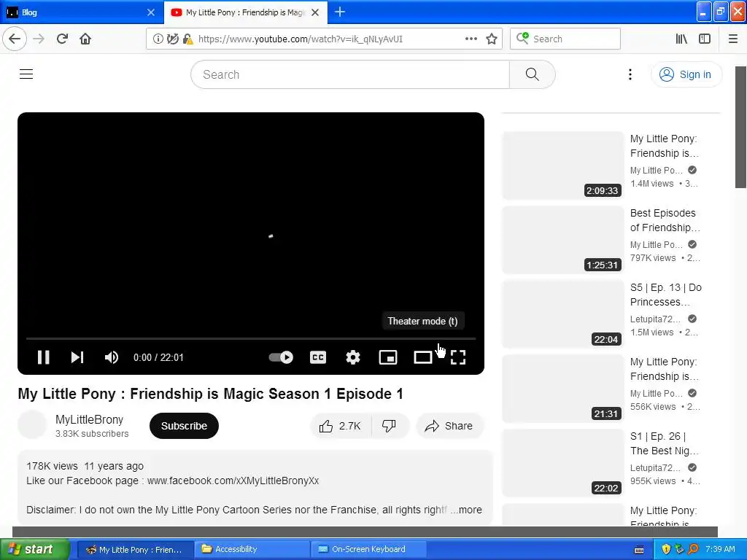Screen dimensions: 747x560
Task: Go full screen with the player
Action: coord(458,357)
